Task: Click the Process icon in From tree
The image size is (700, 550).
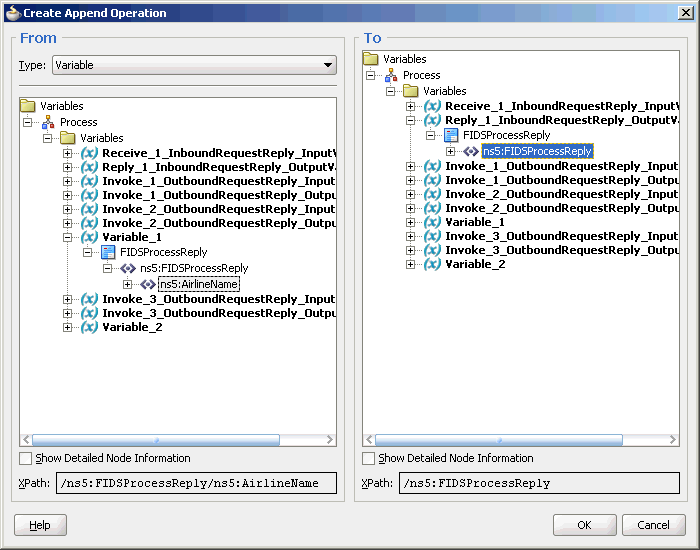Action: tap(48, 122)
